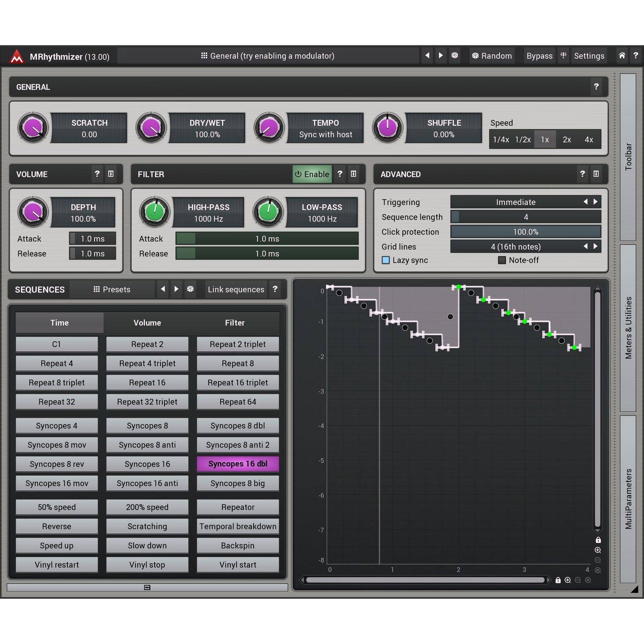Click the Click protection slider
This screenshot has height=644, width=644.
tap(525, 232)
